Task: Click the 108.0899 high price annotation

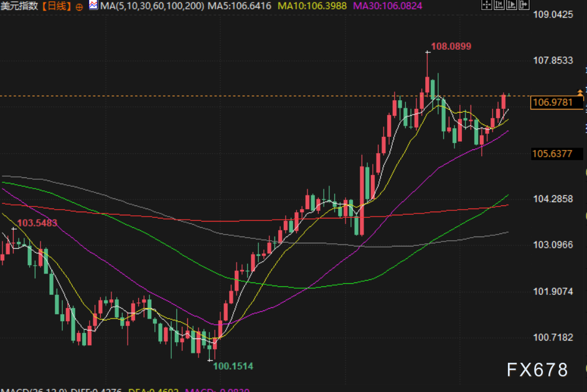Action: coord(451,47)
